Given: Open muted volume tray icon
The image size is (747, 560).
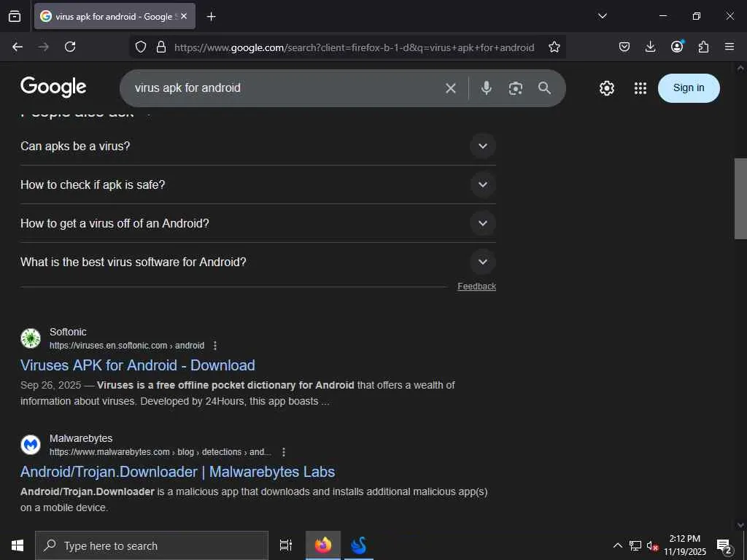Looking at the screenshot, I should tap(652, 545).
